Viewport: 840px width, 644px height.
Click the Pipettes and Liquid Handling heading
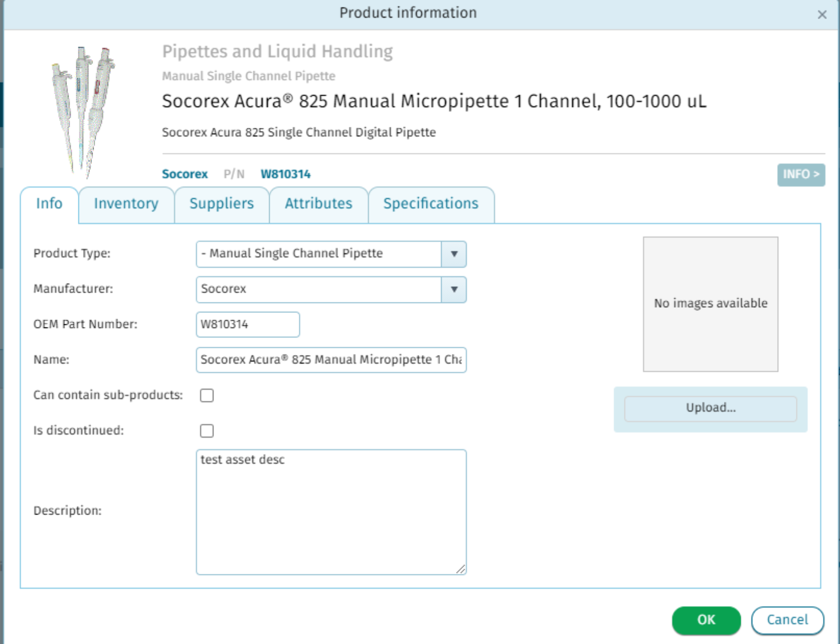tap(277, 51)
